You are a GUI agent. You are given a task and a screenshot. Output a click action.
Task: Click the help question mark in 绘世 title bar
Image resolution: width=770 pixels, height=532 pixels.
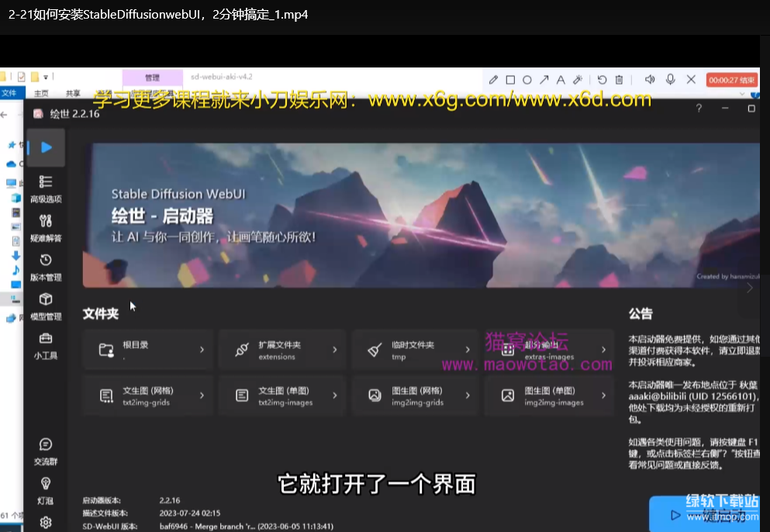click(x=699, y=108)
